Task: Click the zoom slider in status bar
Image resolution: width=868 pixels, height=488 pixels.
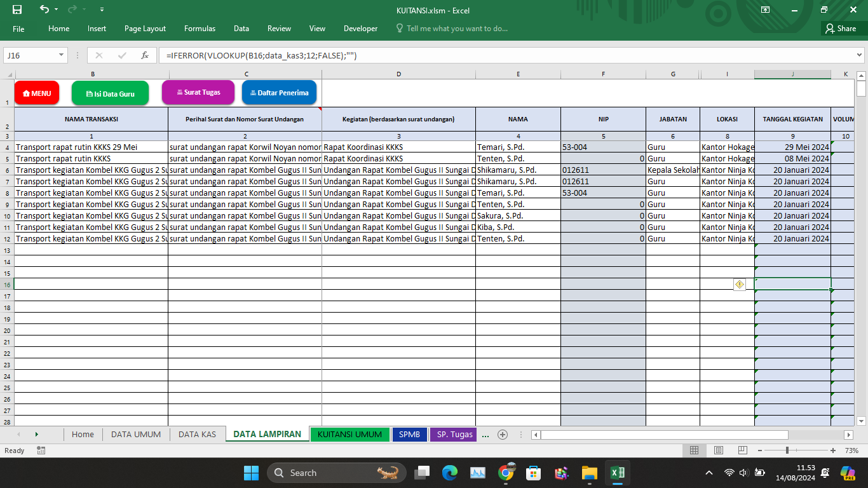Action: pyautogui.click(x=787, y=451)
